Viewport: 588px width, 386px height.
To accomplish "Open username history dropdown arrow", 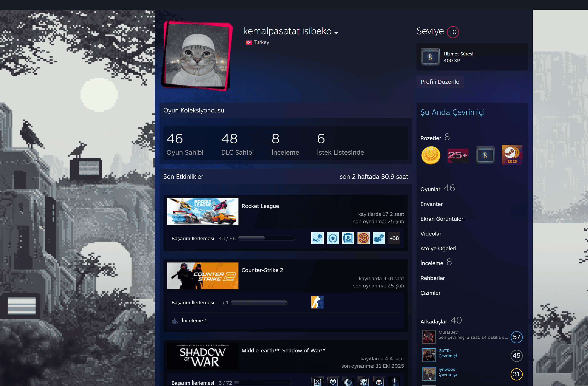I will point(336,33).
